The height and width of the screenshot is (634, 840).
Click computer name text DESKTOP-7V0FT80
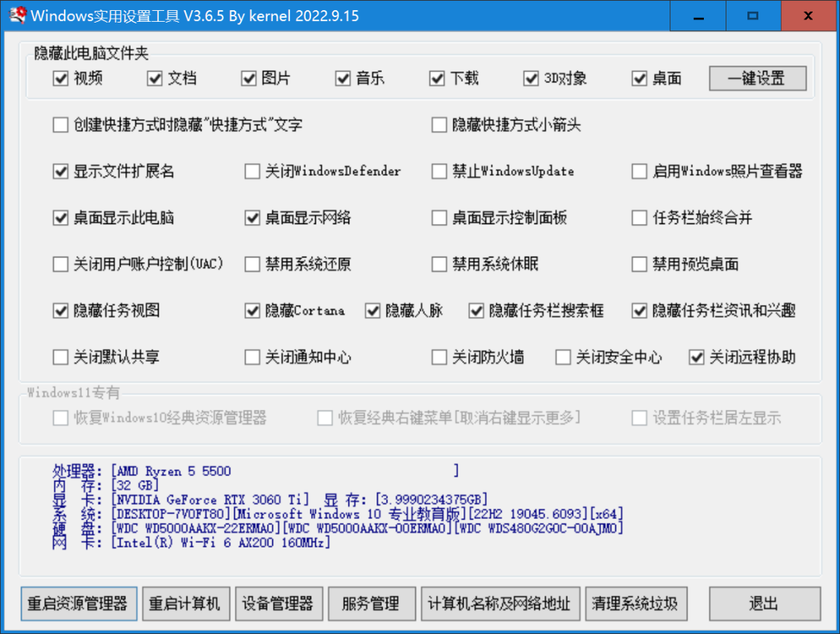(171, 514)
